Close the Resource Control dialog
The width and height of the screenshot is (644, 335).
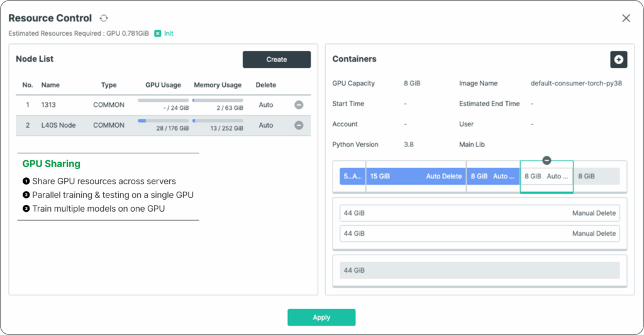(x=626, y=18)
